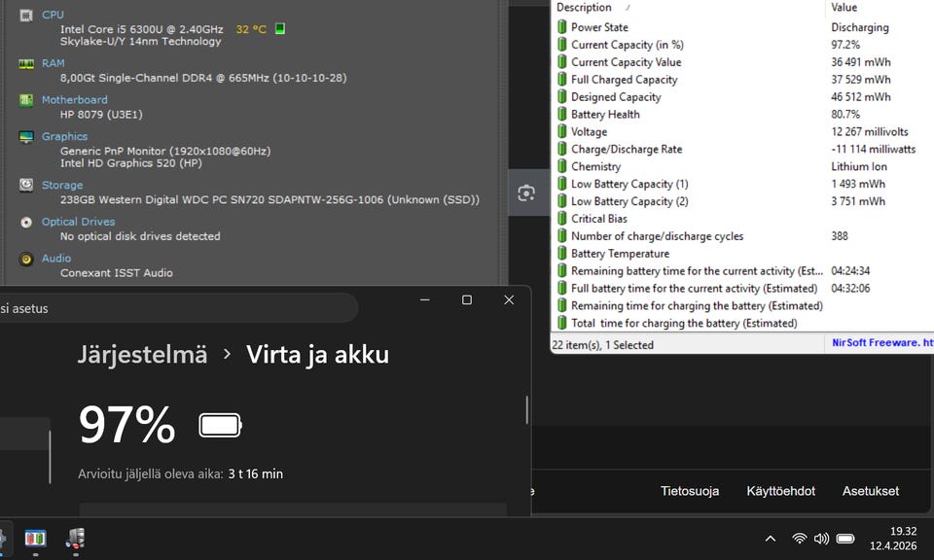Select the Current Capacity (in %) row
The width and height of the screenshot is (934, 560).
(742, 45)
